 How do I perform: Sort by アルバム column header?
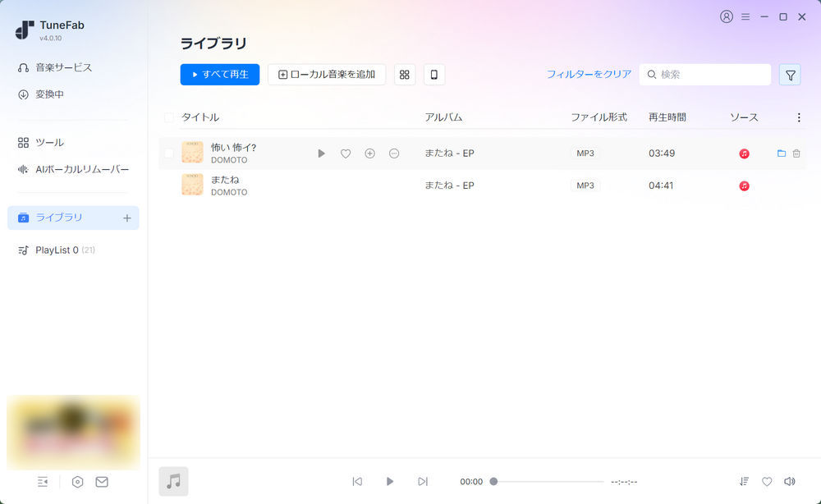pos(443,117)
